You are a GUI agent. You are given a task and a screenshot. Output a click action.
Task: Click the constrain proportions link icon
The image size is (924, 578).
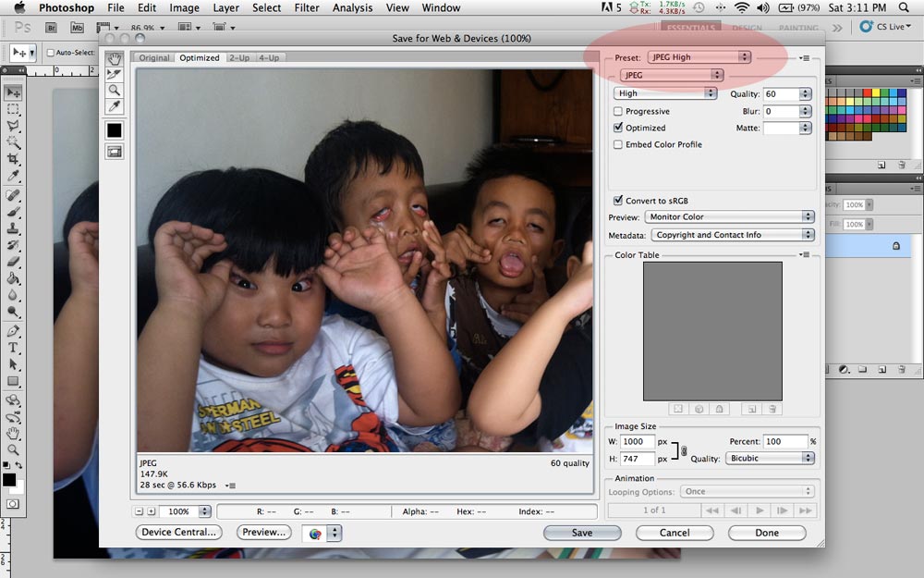click(684, 450)
